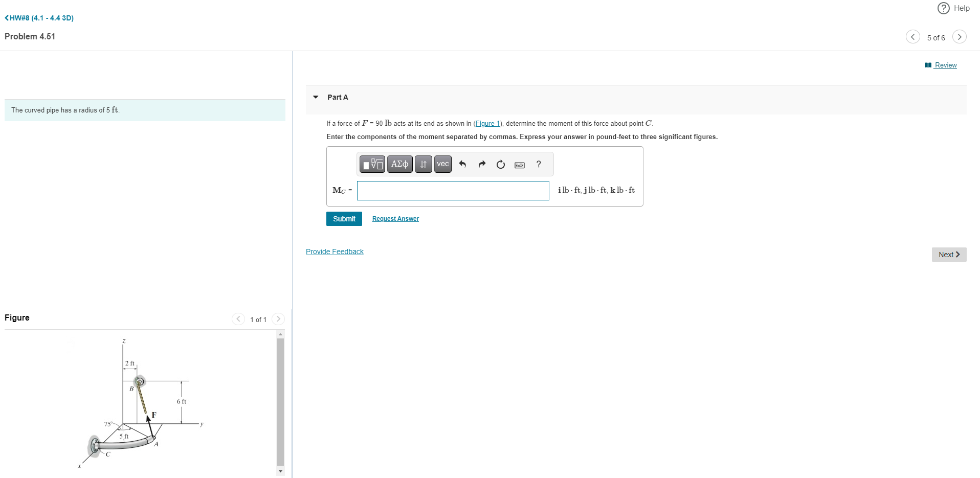Undo the last equation edit
The height and width of the screenshot is (478, 980).
pyautogui.click(x=462, y=164)
